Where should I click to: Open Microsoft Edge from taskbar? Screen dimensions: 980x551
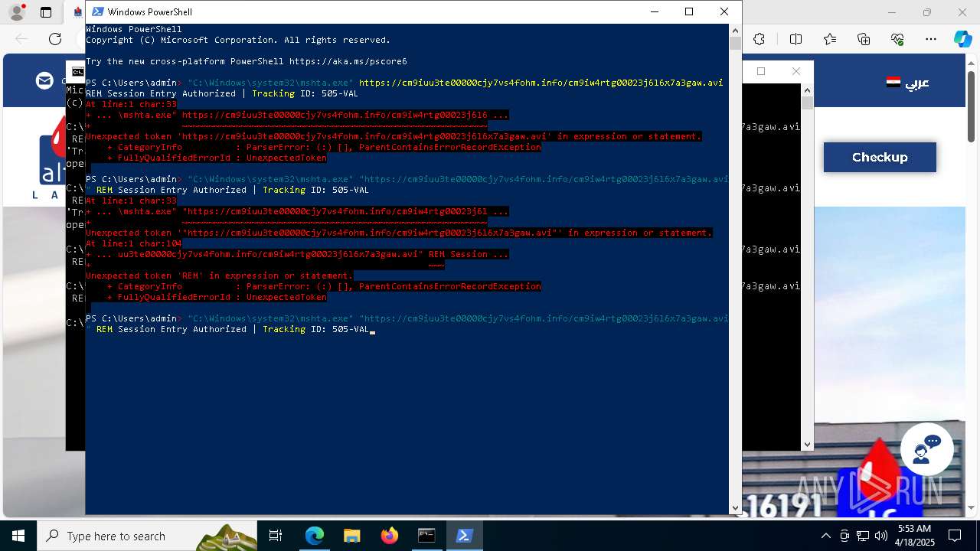point(315,536)
